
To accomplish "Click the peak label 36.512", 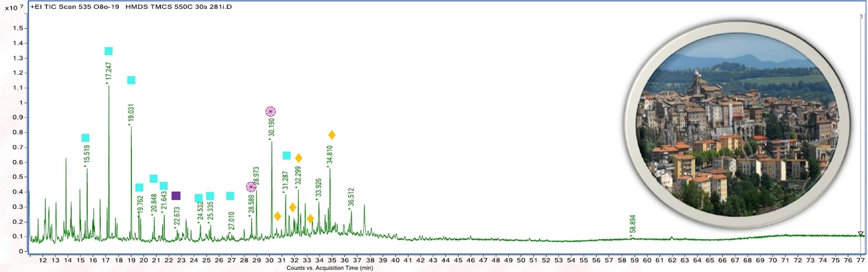I will pyautogui.click(x=352, y=198).
